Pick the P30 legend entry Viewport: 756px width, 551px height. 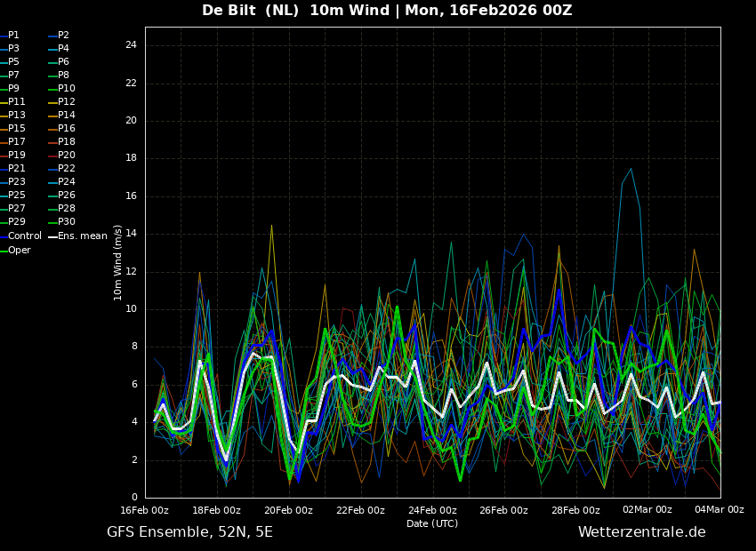67,222
